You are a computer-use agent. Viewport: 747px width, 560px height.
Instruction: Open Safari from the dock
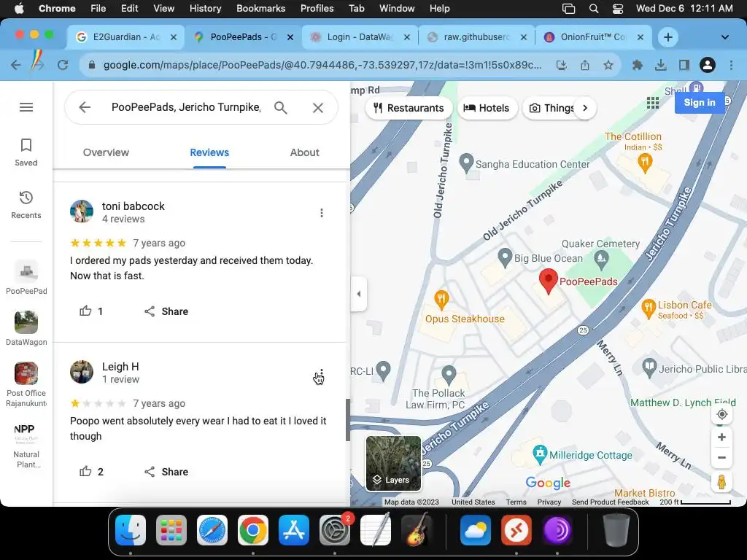click(212, 530)
